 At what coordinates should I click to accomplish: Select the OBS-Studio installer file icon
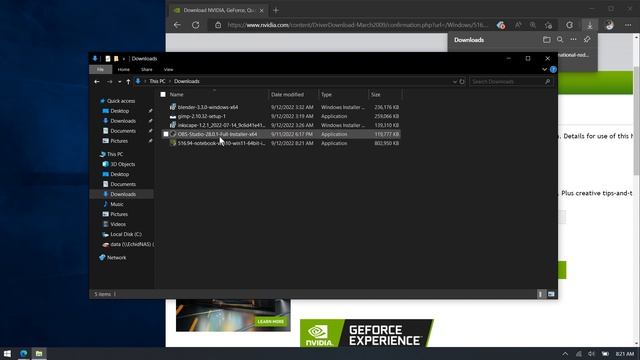click(173, 134)
